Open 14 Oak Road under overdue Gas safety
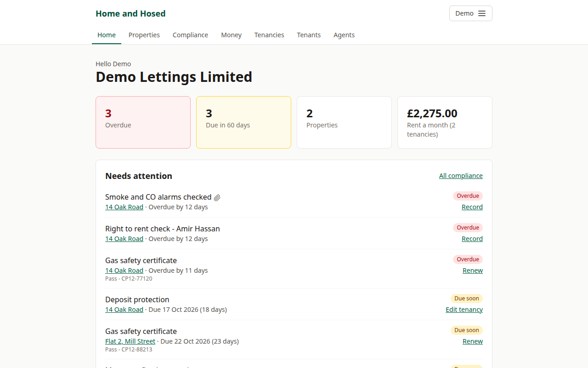The image size is (588, 368). pyautogui.click(x=124, y=270)
